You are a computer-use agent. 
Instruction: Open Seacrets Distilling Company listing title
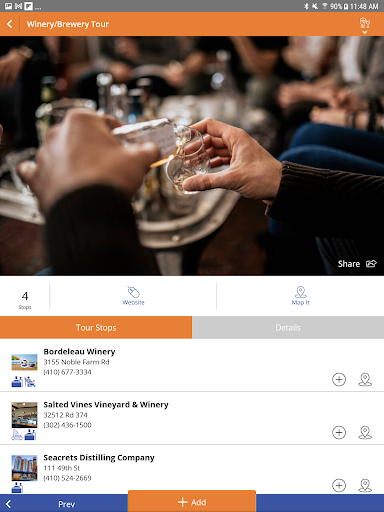pos(99,457)
